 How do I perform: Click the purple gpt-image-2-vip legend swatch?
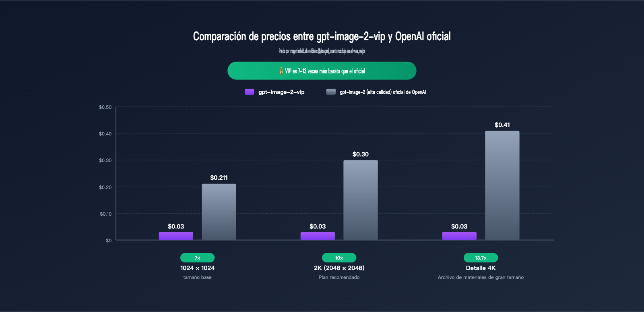click(x=249, y=92)
